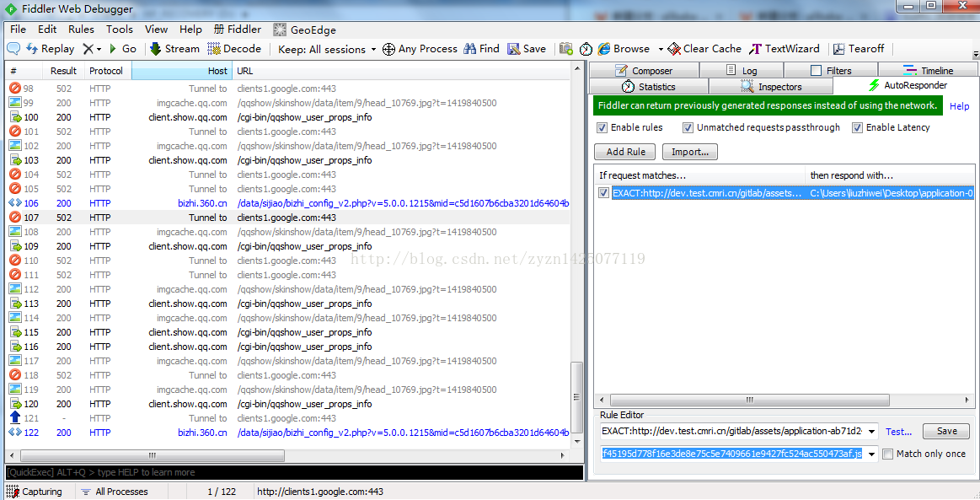
Task: Open the View menu
Action: coord(156,30)
